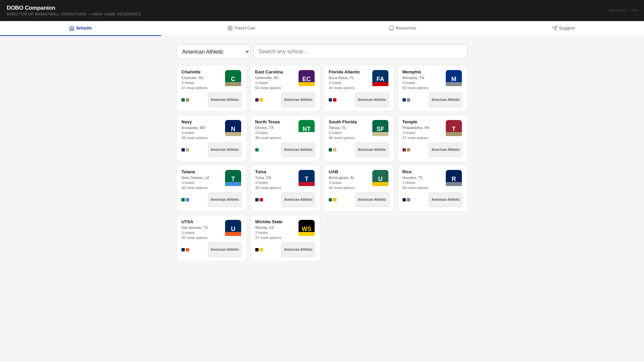Click the North Texas NT logo badge
Image resolution: width=644 pixels, height=362 pixels.
307,128
